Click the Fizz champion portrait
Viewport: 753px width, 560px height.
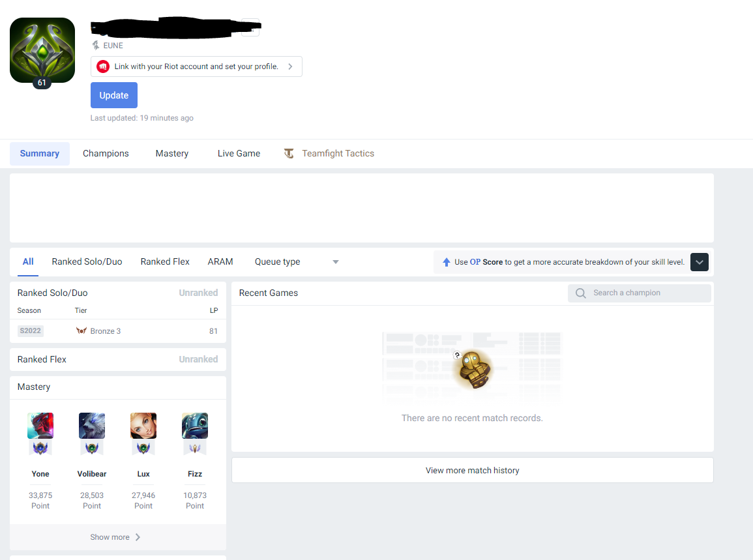coord(194,426)
